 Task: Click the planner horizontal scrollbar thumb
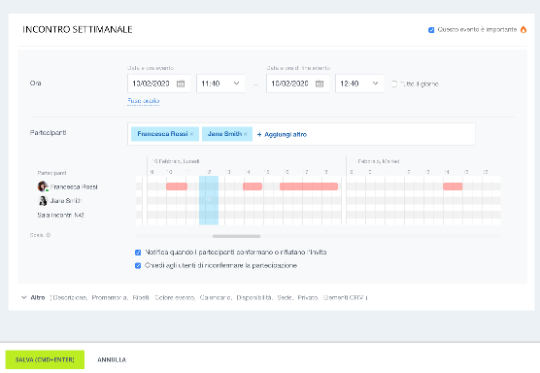tap(236, 236)
